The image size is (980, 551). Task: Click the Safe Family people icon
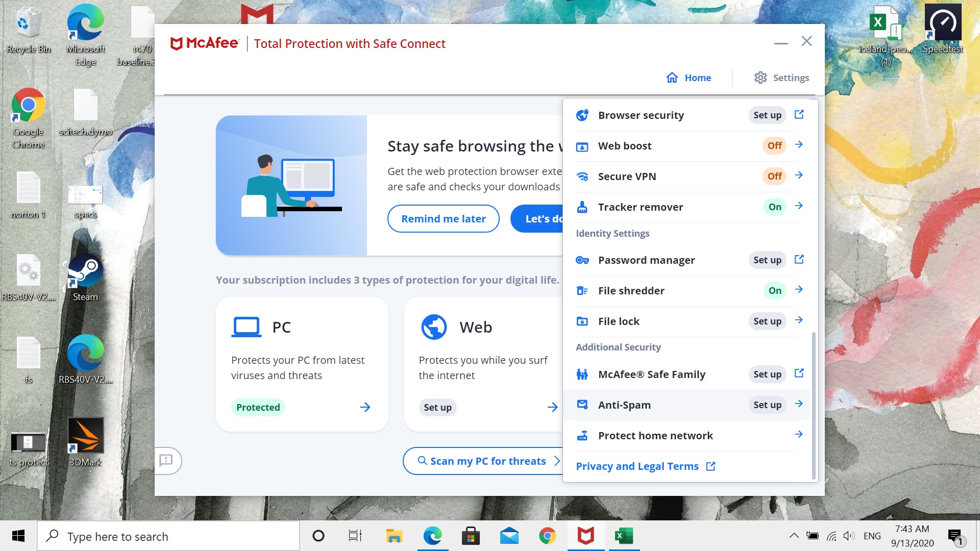pos(582,374)
